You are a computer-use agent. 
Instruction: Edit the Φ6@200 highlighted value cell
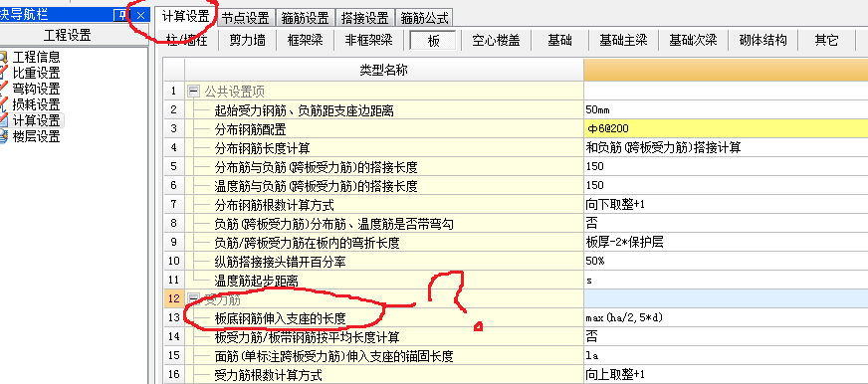tap(726, 129)
